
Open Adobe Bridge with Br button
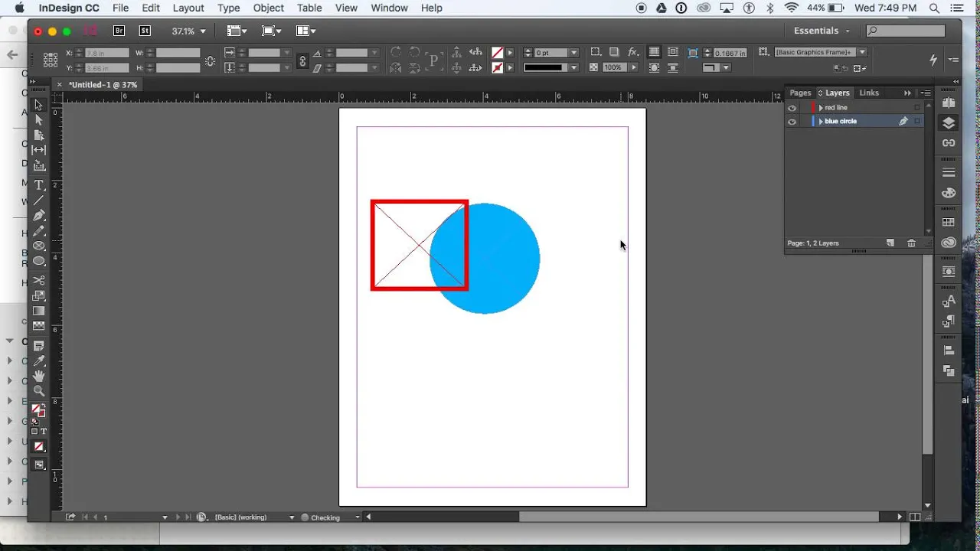point(119,31)
